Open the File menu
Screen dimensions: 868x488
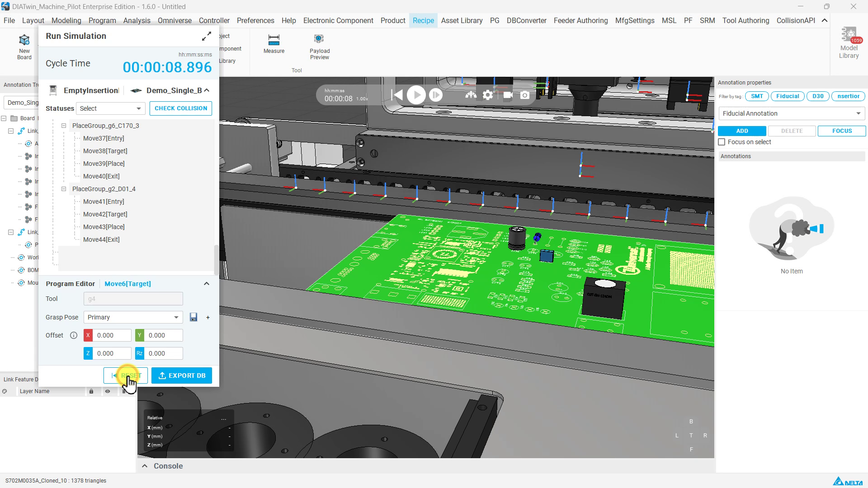[x=9, y=21]
